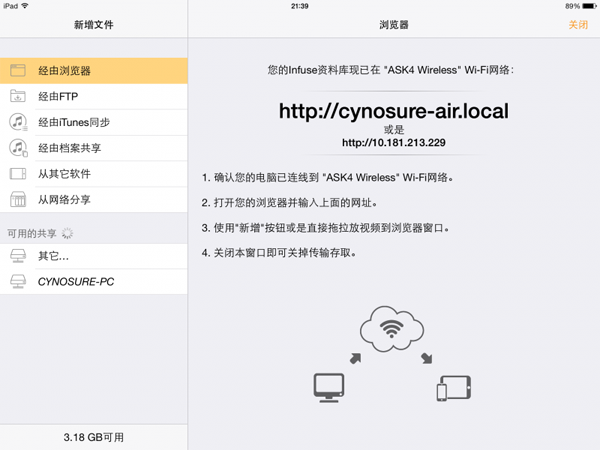This screenshot has width=600, height=450.
Task: Connect to the CYNOSURE-PC share
Action: 94,282
